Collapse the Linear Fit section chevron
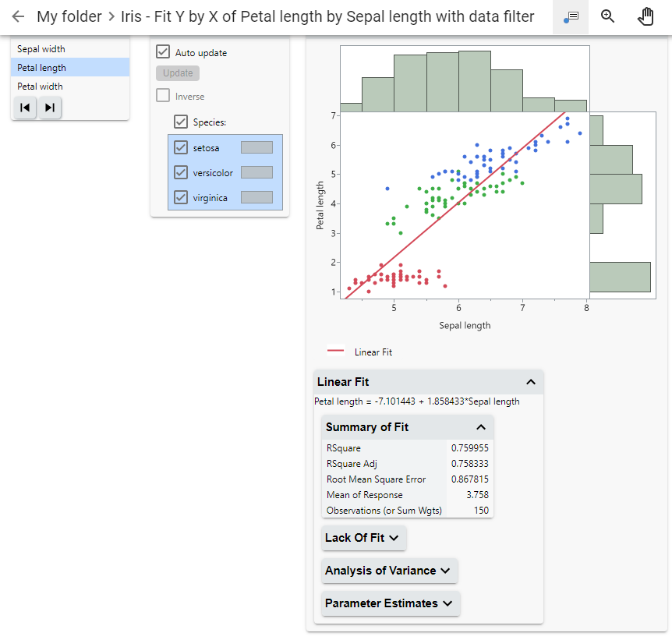The width and height of the screenshot is (672, 640). (531, 382)
